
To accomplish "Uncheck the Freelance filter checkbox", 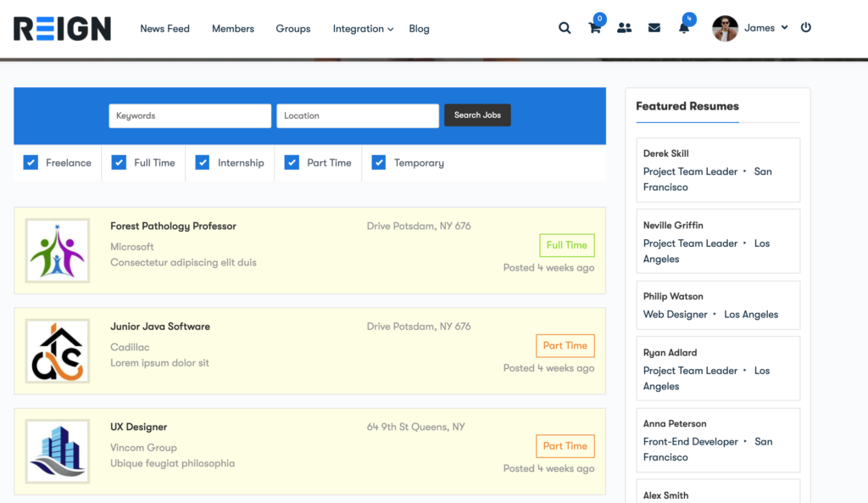I will point(31,162).
